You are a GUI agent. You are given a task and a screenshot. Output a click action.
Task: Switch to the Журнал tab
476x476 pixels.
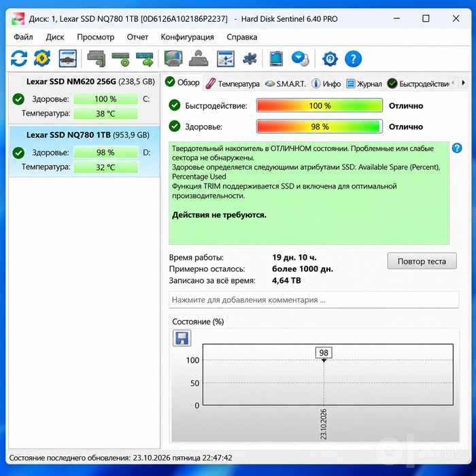pyautogui.click(x=364, y=84)
